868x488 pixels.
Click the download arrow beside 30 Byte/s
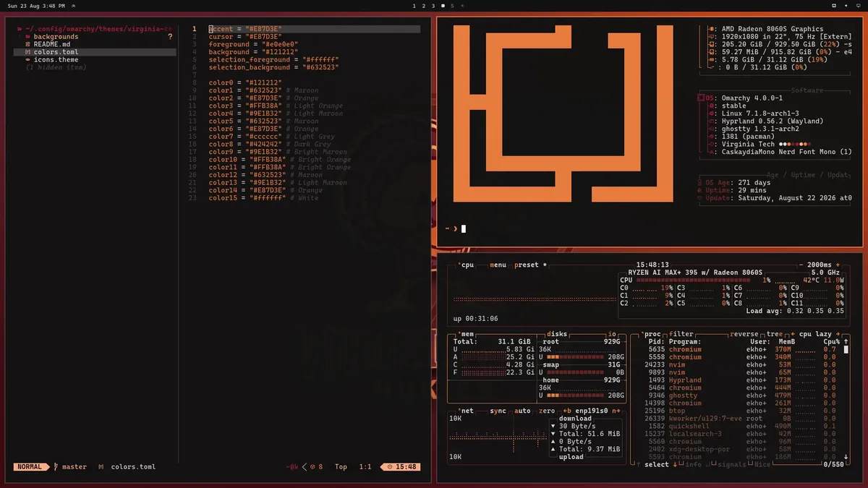pyautogui.click(x=553, y=426)
